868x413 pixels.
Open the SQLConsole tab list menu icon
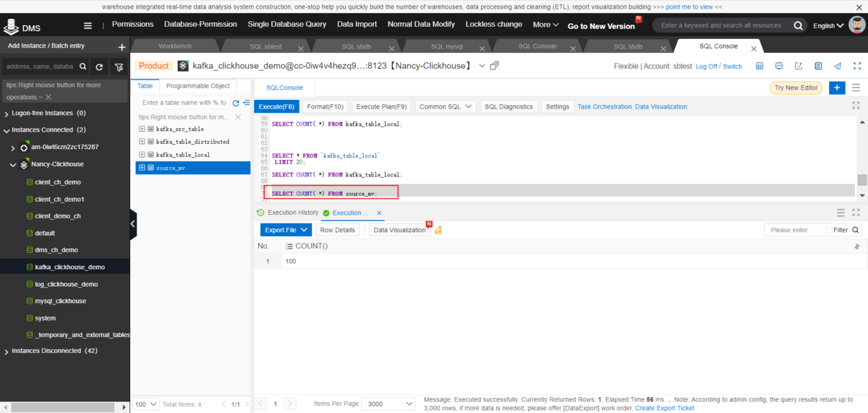coord(856,88)
